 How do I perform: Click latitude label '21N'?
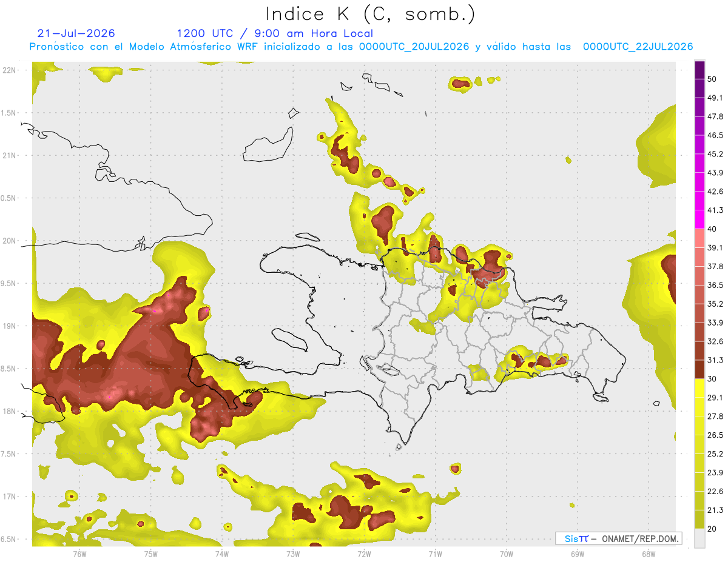(x=10, y=155)
